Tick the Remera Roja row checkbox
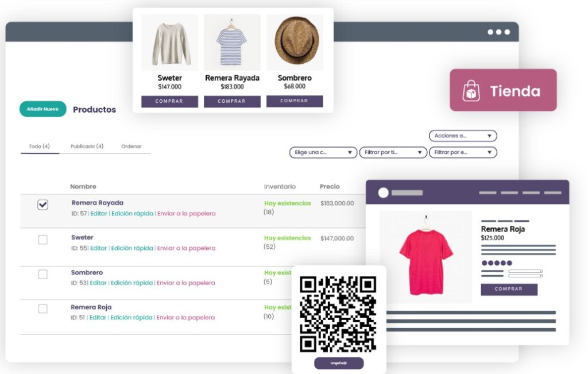 42,309
